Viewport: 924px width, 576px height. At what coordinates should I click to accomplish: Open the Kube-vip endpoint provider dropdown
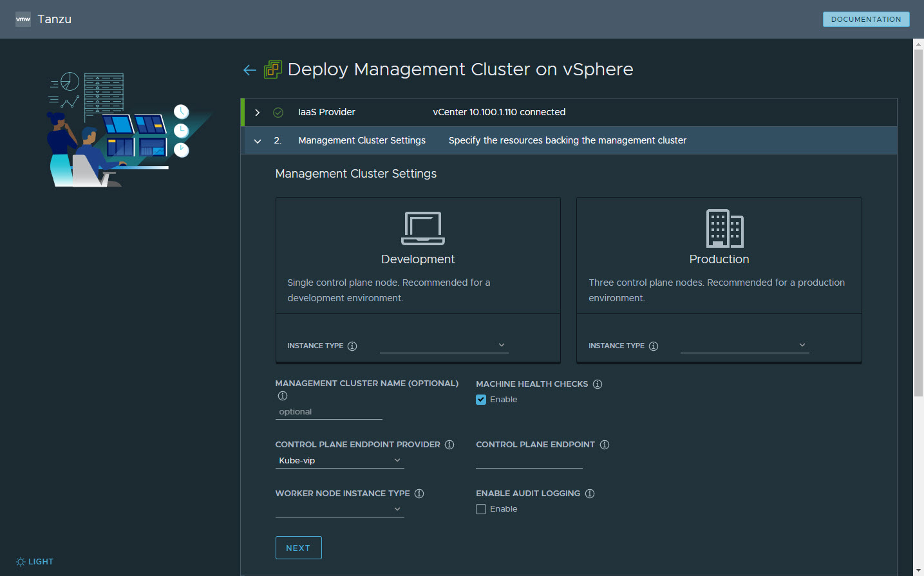pos(340,461)
